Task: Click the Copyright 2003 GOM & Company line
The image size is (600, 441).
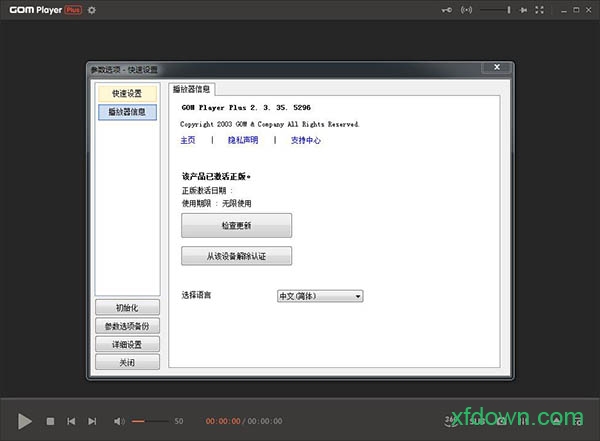Action: click(269, 124)
